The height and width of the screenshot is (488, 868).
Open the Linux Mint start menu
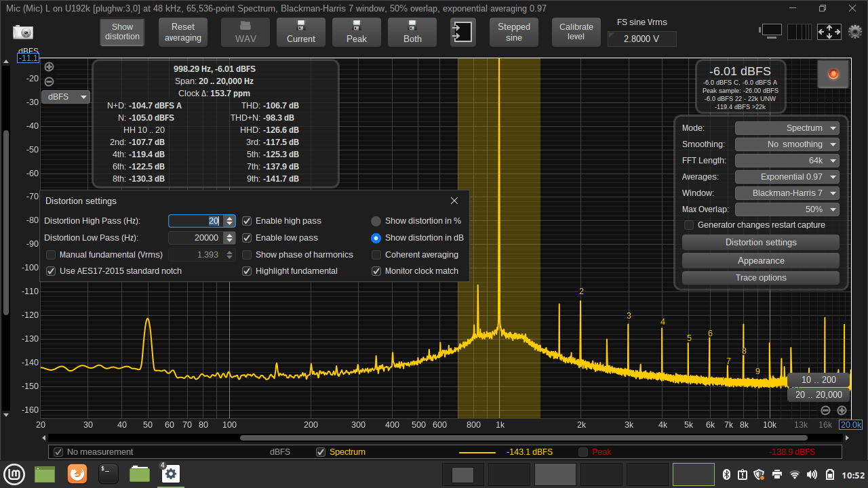pyautogui.click(x=13, y=474)
